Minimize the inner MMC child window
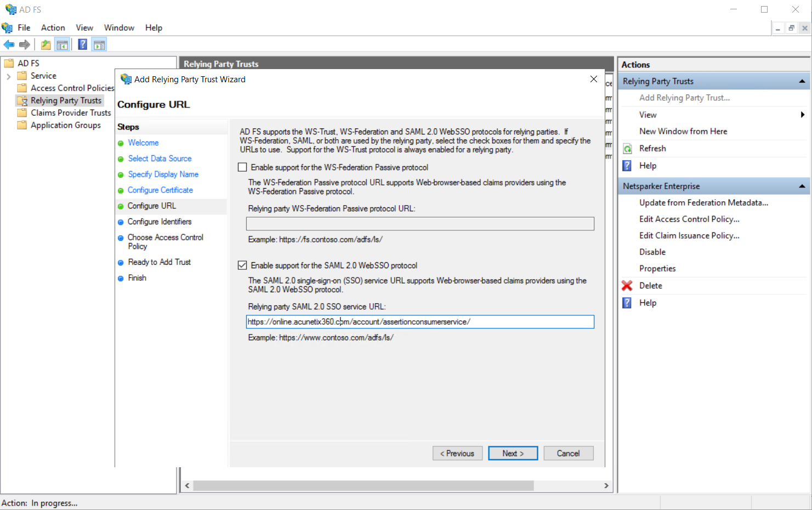The image size is (812, 510). click(x=778, y=28)
